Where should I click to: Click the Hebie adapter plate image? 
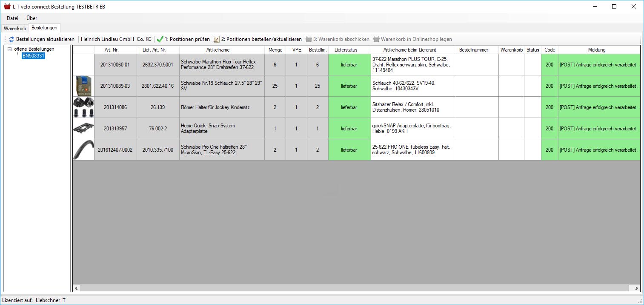coord(83,129)
